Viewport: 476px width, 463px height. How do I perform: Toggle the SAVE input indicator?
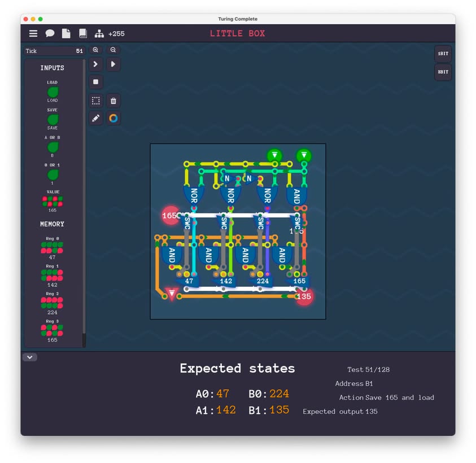53,119
